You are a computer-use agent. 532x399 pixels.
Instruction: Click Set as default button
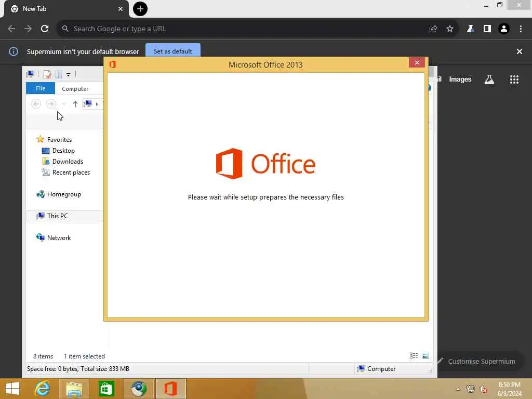(173, 51)
